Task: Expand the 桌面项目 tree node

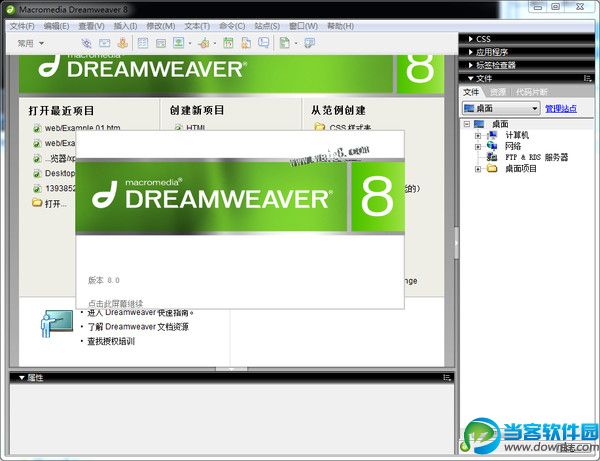Action: [x=478, y=169]
